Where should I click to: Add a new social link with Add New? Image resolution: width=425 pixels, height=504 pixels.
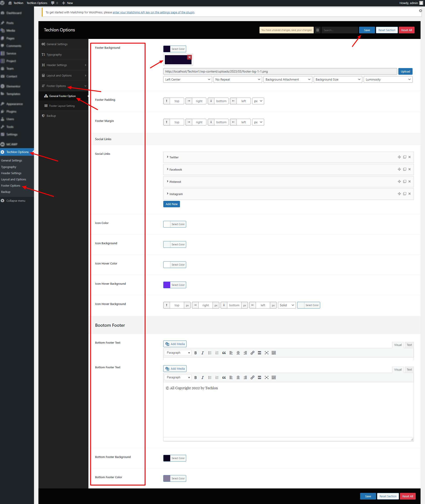[171, 204]
